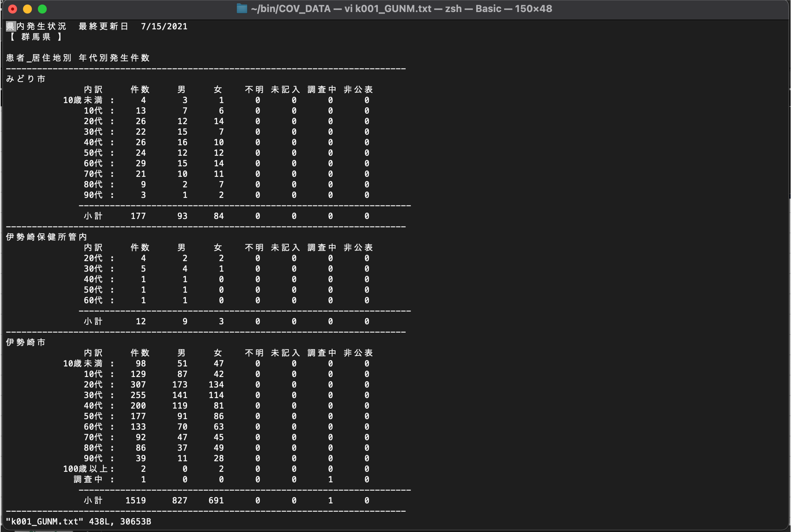Click '非公表' column header in みどり市 table
This screenshot has height=532, width=791.
pyautogui.click(x=358, y=89)
